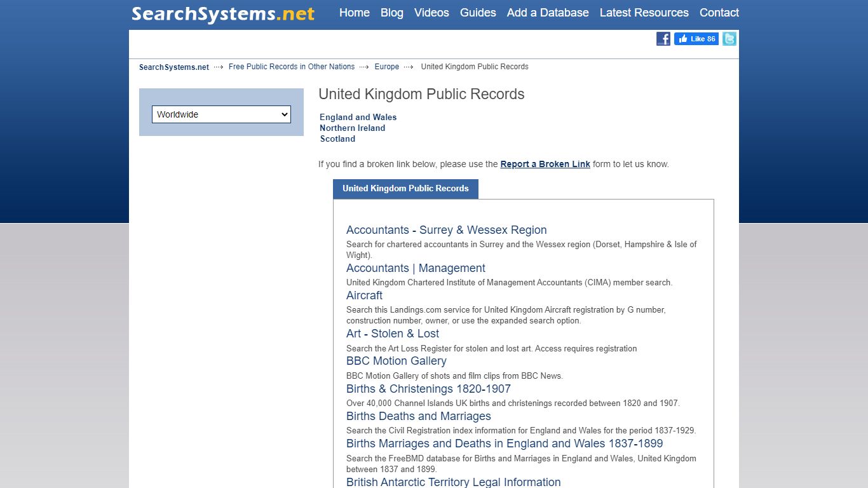Open the Northern Ireland link
The image size is (868, 488).
click(x=353, y=128)
